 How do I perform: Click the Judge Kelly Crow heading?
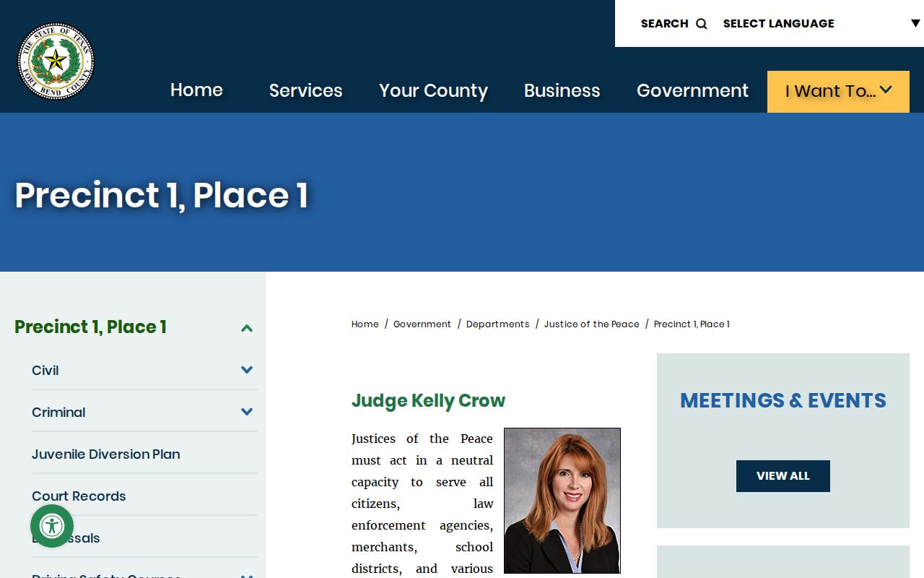429,401
